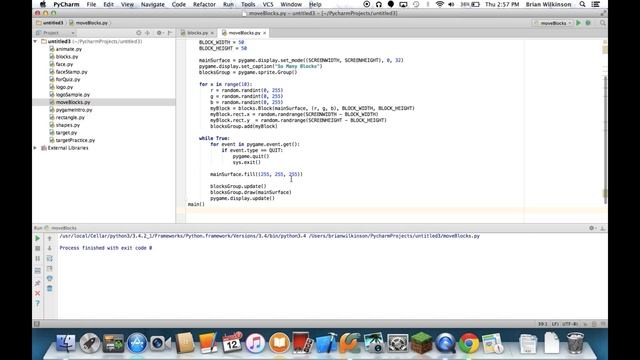640x360 pixels.
Task: Select shapes.py in the project tree
Action: [68, 125]
